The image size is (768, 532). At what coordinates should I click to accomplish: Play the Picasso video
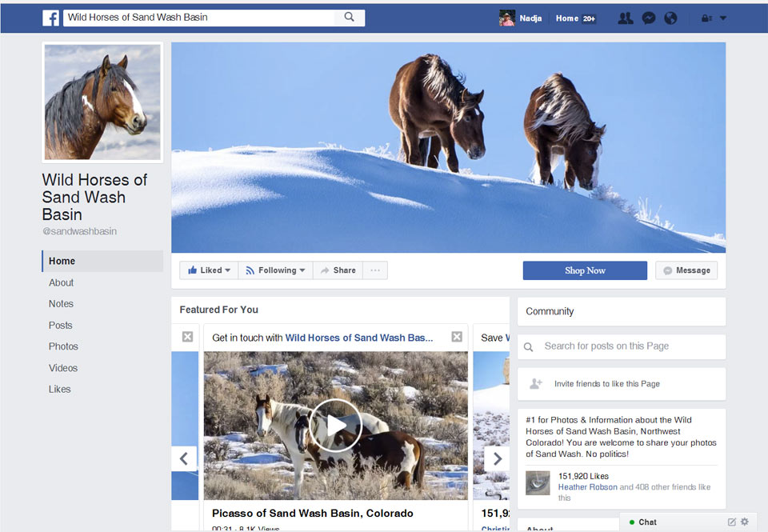pyautogui.click(x=335, y=426)
